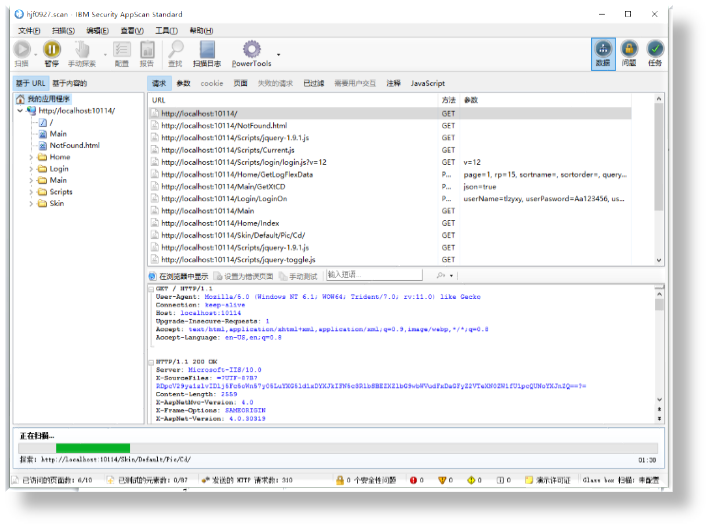Open the dropdown arrow beside the 扫描 button
712x531 pixels.
pyautogui.click(x=35, y=55)
